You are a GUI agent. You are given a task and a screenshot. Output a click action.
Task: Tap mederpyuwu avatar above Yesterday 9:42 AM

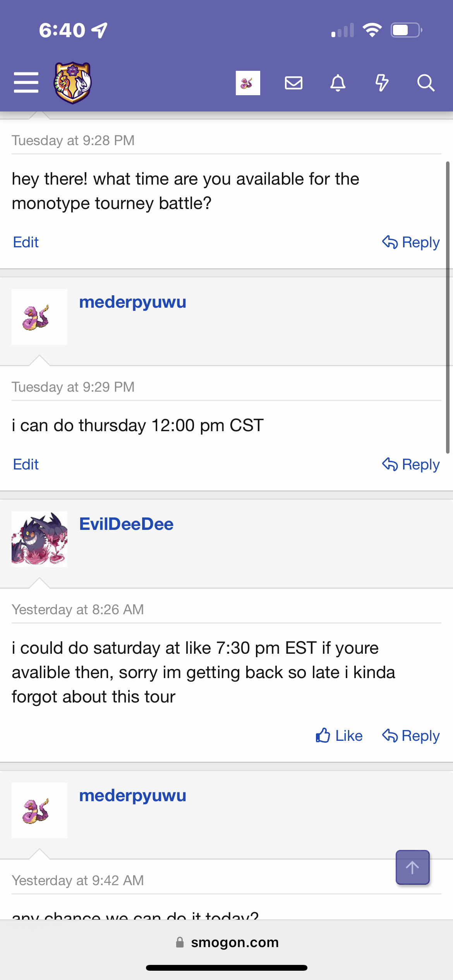[39, 810]
